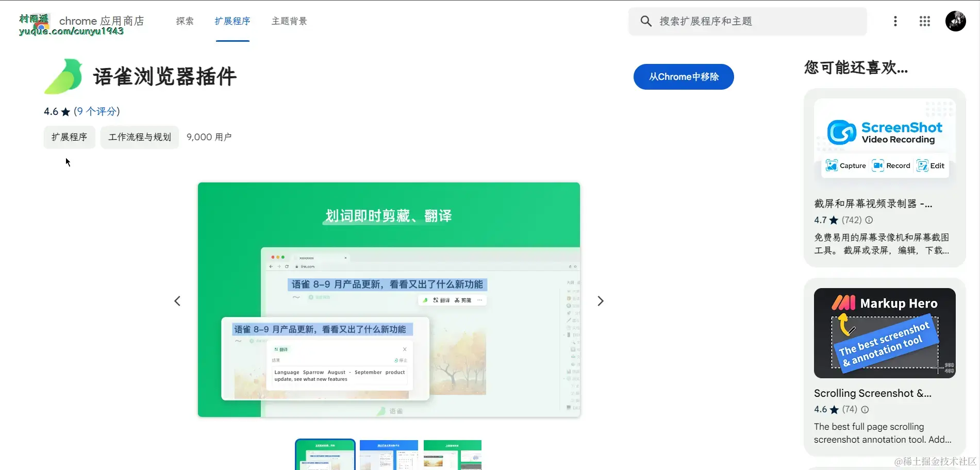Click the 您可能还喜欢 heading
The height and width of the screenshot is (470, 980).
click(856, 68)
